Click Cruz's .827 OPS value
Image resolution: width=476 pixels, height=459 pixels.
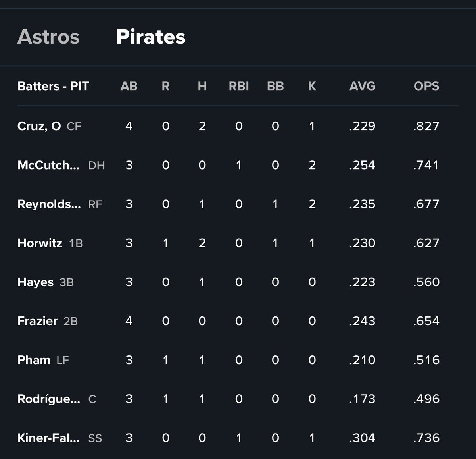(426, 126)
